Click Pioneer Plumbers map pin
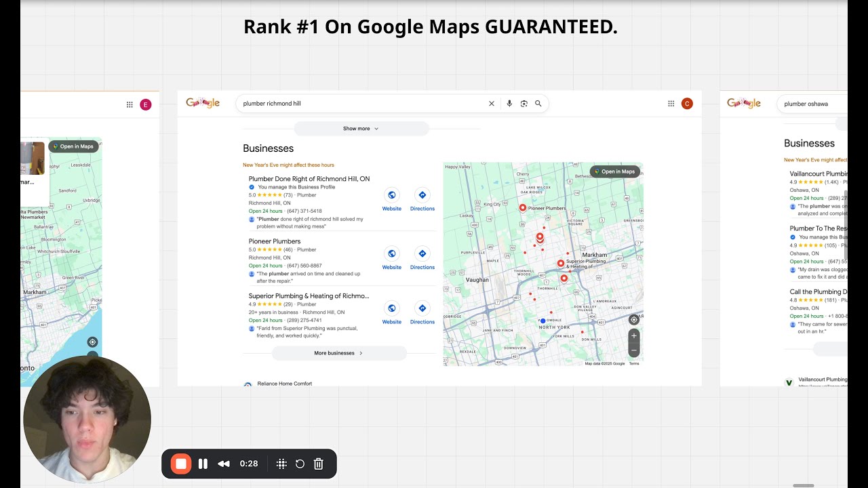 pyautogui.click(x=523, y=208)
